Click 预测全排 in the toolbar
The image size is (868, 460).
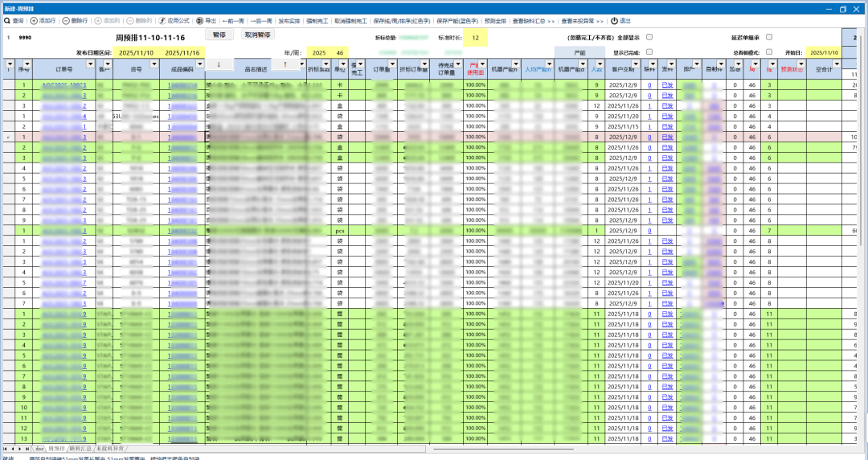495,21
